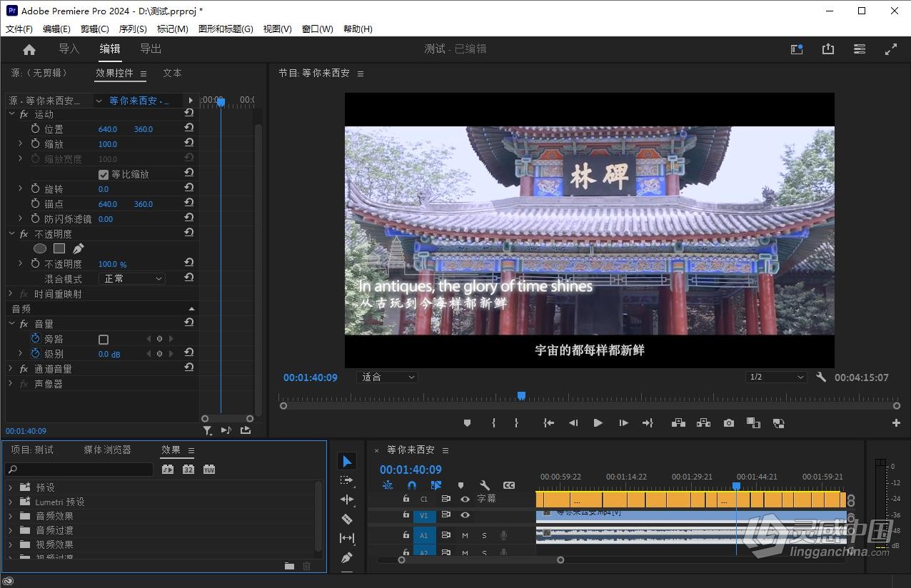Open the Workspaces icon in header
Image resolution: width=911 pixels, height=588 pixels.
(797, 49)
